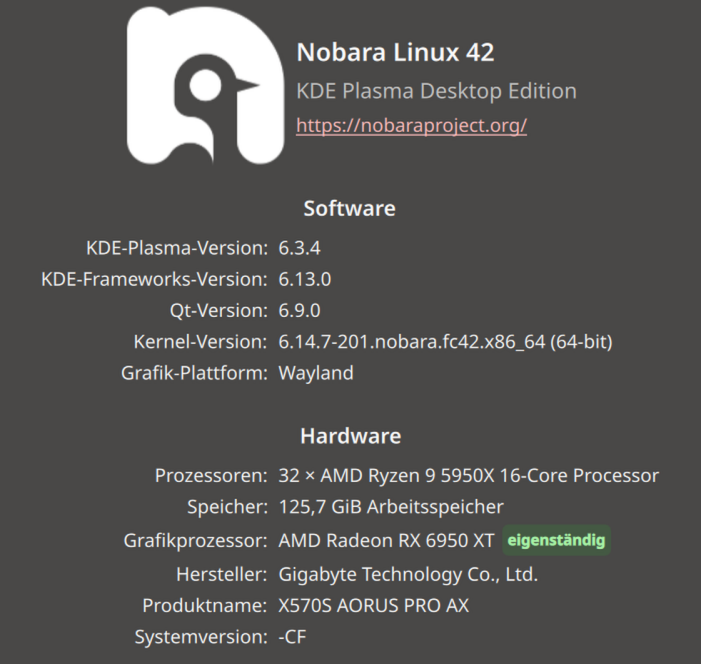Click the Software section heading
The height and width of the screenshot is (664, 701).
tap(349, 208)
